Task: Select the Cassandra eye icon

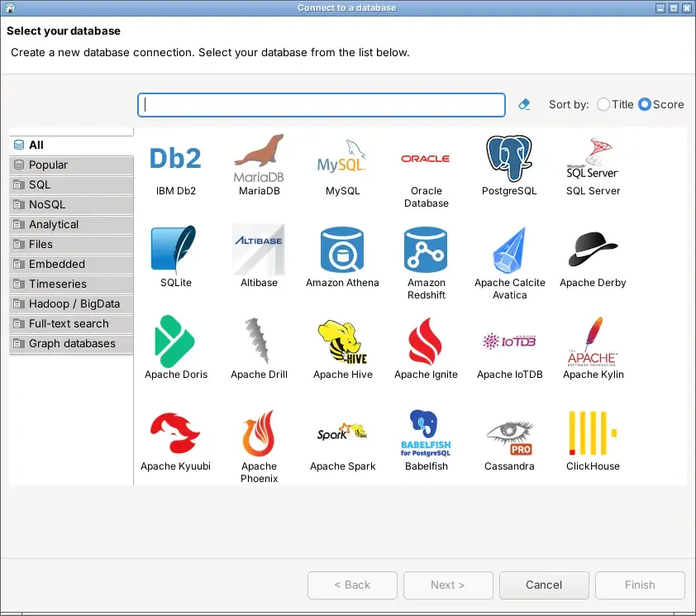Action: (x=509, y=438)
